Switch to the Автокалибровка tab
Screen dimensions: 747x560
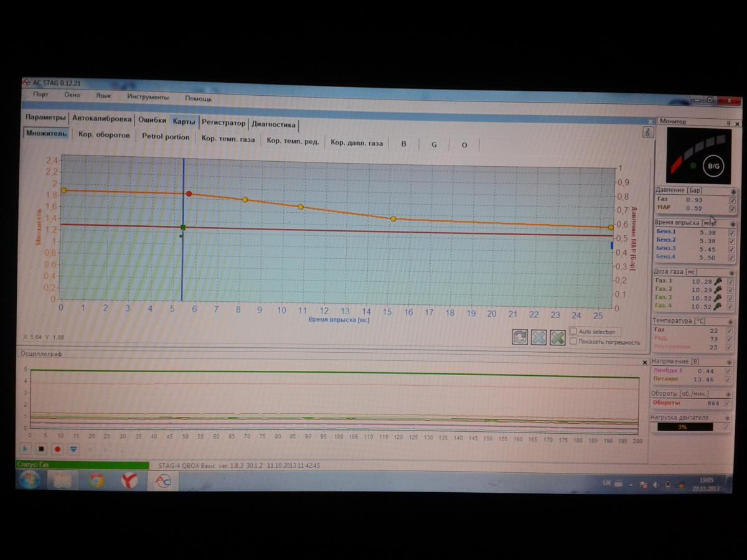coord(101,119)
